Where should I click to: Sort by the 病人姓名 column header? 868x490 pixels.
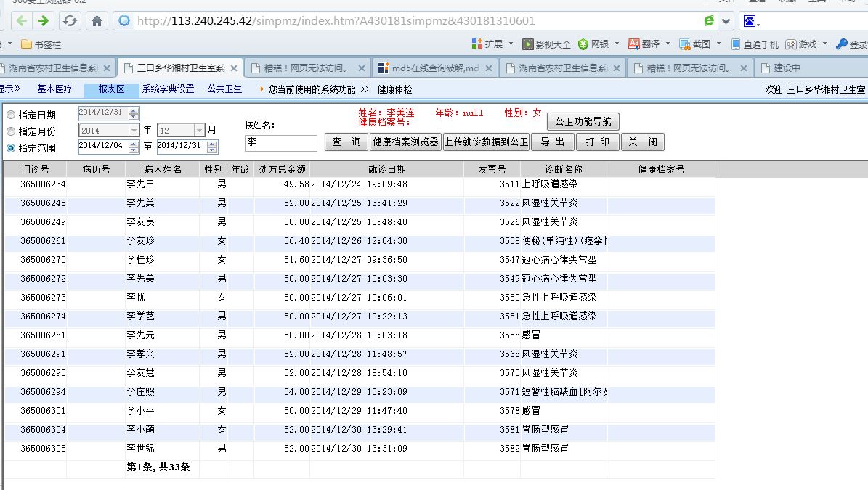[163, 169]
